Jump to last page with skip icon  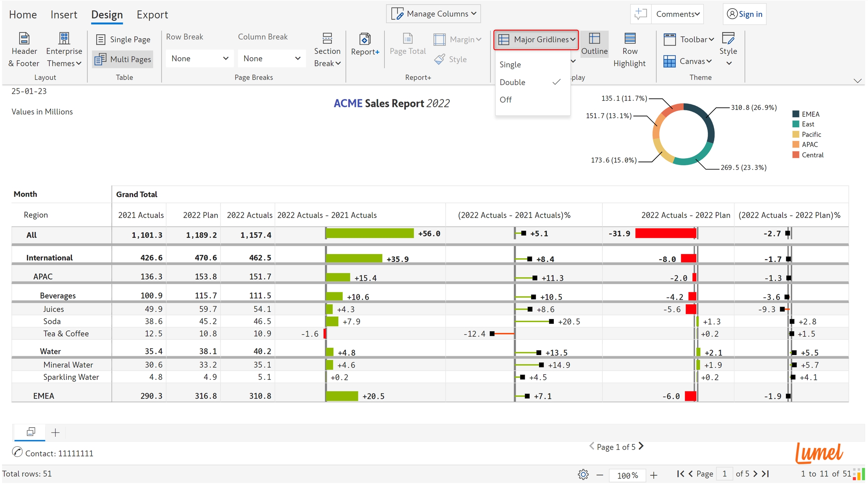click(766, 474)
